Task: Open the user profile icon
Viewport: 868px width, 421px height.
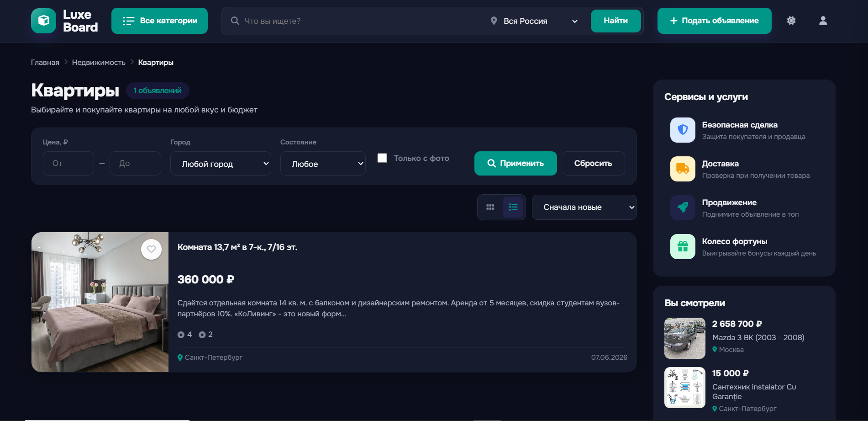Action: [x=823, y=21]
